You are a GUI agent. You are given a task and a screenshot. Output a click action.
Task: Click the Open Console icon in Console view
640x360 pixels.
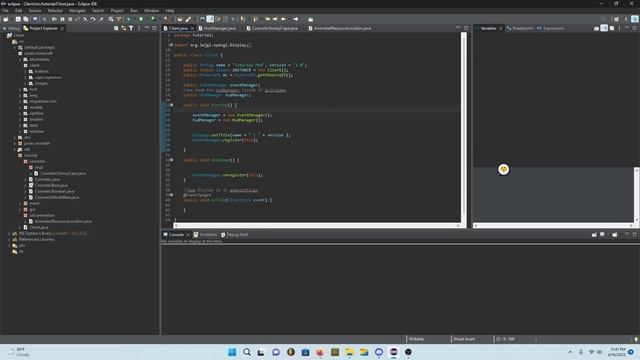pyautogui.click(x=615, y=235)
